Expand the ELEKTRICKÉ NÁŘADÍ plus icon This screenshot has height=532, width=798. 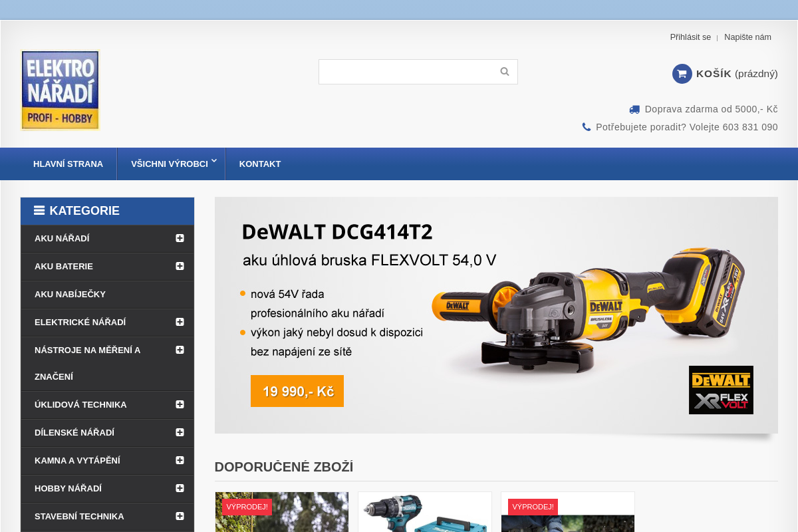(x=180, y=322)
